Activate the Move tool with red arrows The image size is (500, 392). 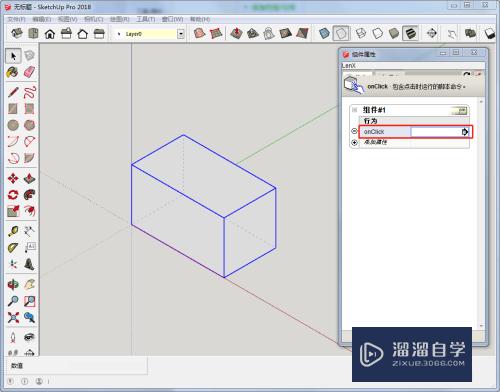[x=13, y=178]
